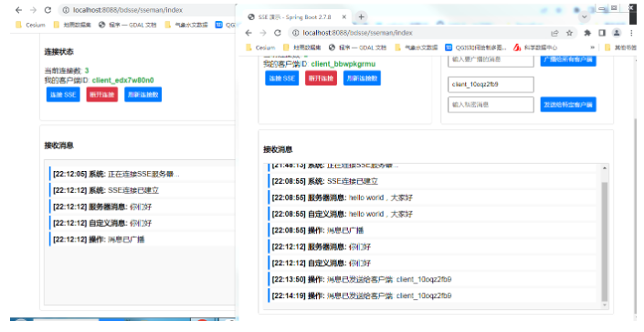Click the message log scrollbar thumb in the front window
644x332 pixels.
click(x=604, y=241)
